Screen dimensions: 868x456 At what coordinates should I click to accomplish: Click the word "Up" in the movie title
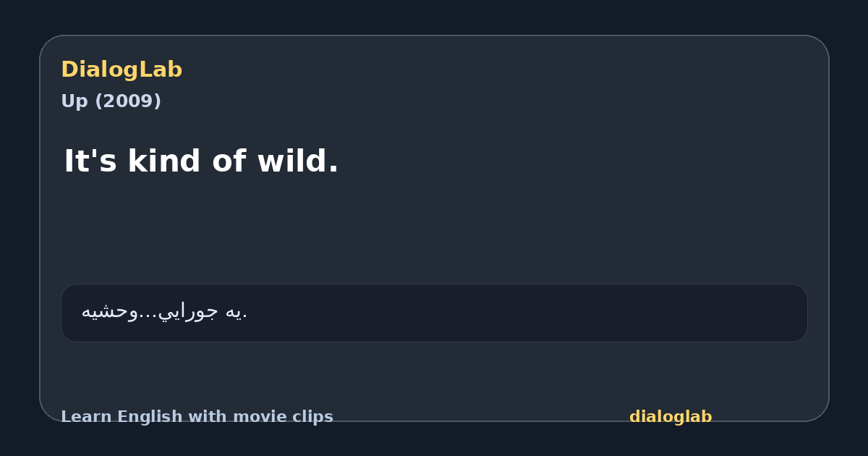point(72,101)
